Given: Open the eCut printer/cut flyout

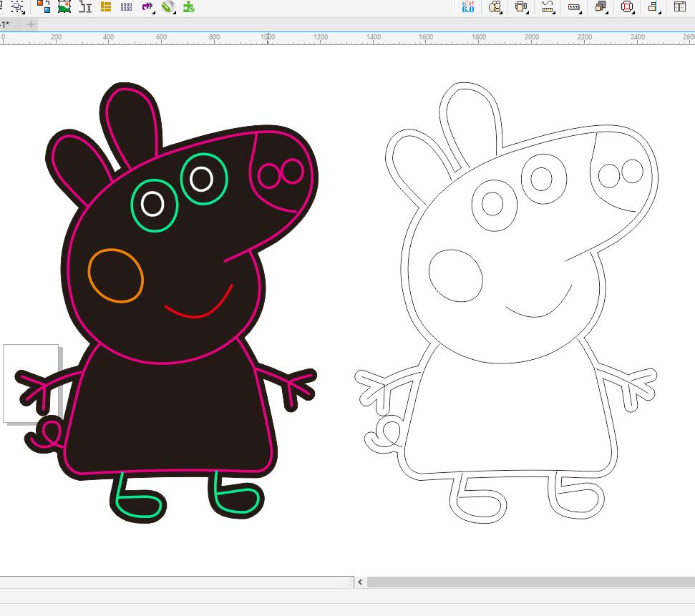Looking at the screenshot, I should pyautogui.click(x=522, y=6).
